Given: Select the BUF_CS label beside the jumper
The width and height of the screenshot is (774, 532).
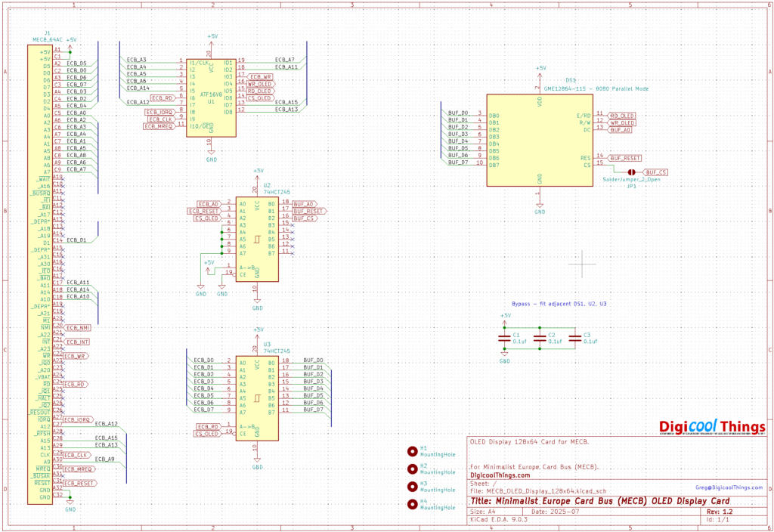Looking at the screenshot, I should 656,172.
